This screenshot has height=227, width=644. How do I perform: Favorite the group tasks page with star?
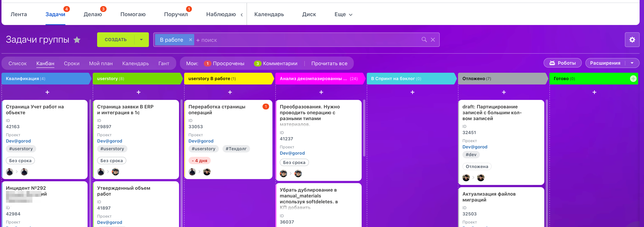point(77,40)
